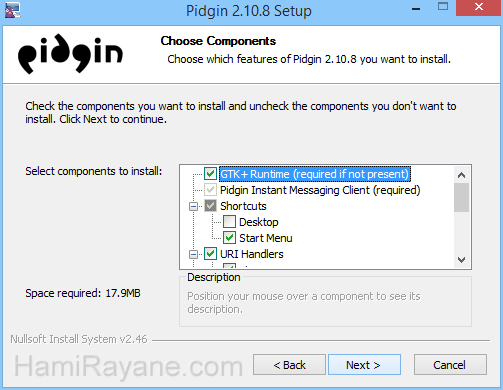Enable the Desktop shortcut checkbox
The image size is (503, 390).
click(229, 222)
